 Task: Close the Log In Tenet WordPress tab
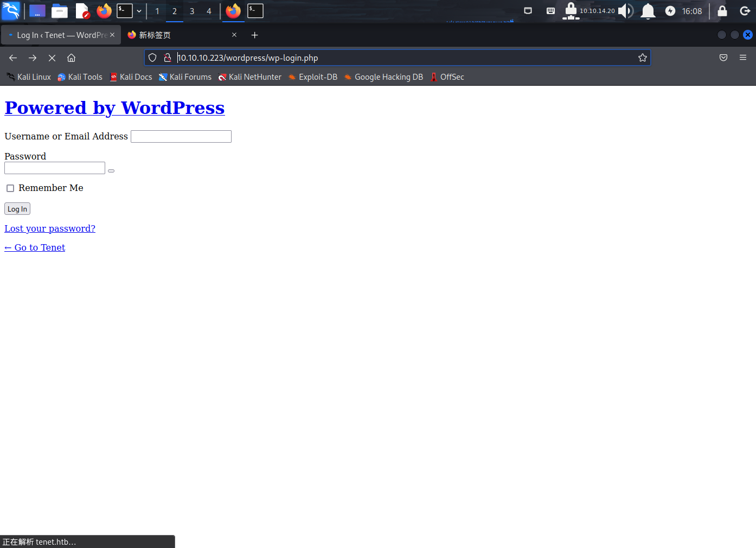(112, 35)
